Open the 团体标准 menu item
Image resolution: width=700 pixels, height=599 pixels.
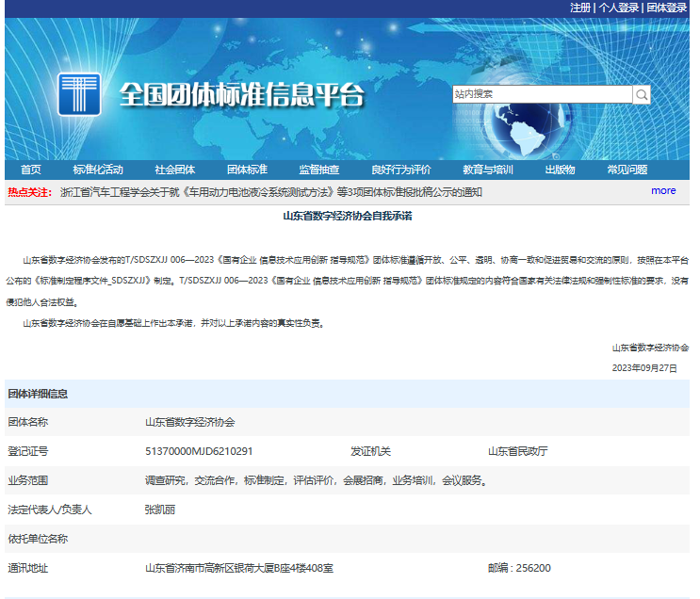(248, 170)
